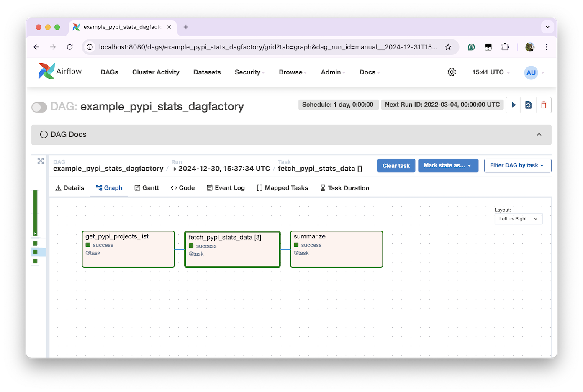The height and width of the screenshot is (392, 583).
Task: Open the browser extensions puzzle icon
Action: coord(505,47)
